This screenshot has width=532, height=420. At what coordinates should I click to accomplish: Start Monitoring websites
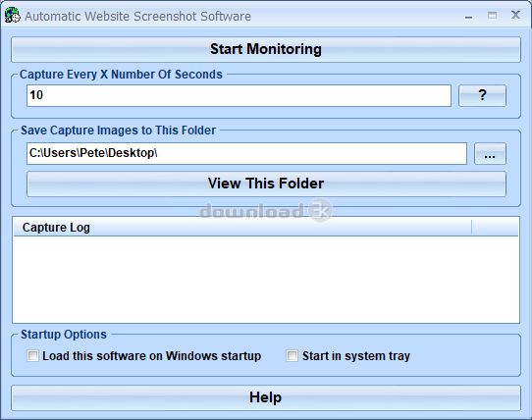coord(266,49)
